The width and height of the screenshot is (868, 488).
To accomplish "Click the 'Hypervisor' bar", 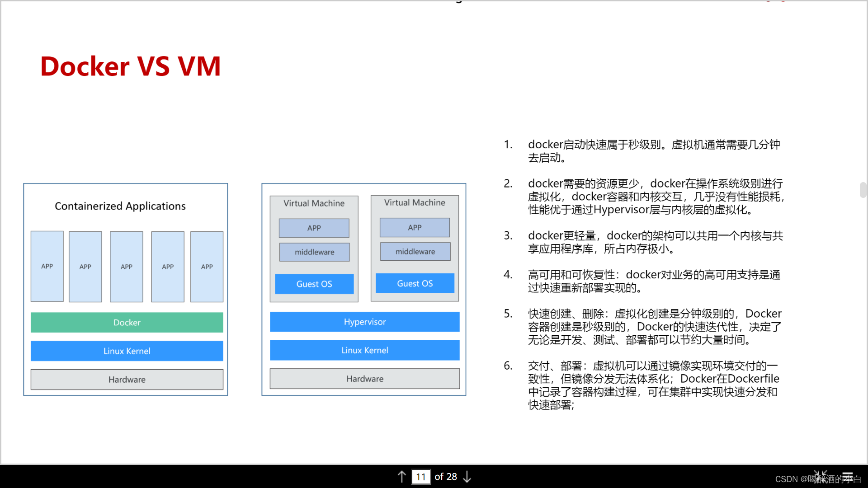I will coord(365,322).
